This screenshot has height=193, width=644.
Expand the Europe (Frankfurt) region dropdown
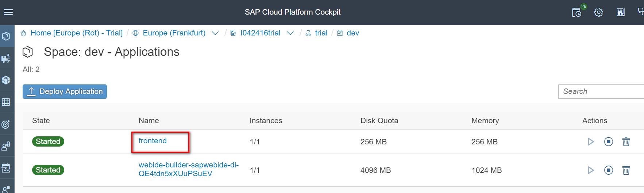coord(215,33)
